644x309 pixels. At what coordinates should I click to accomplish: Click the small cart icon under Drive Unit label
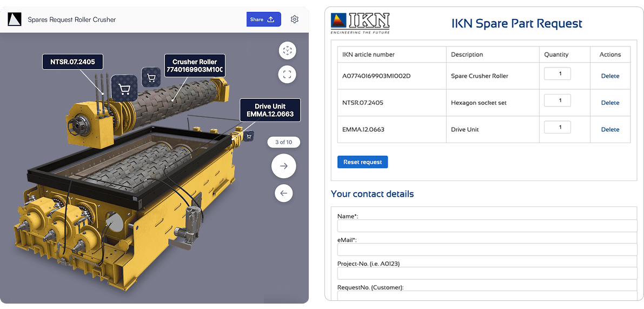249,137
